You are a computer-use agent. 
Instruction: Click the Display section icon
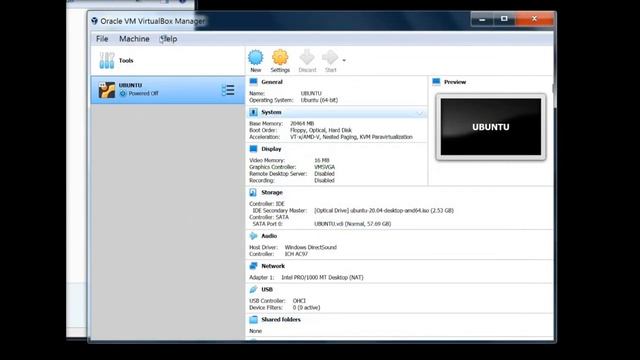coord(253,149)
